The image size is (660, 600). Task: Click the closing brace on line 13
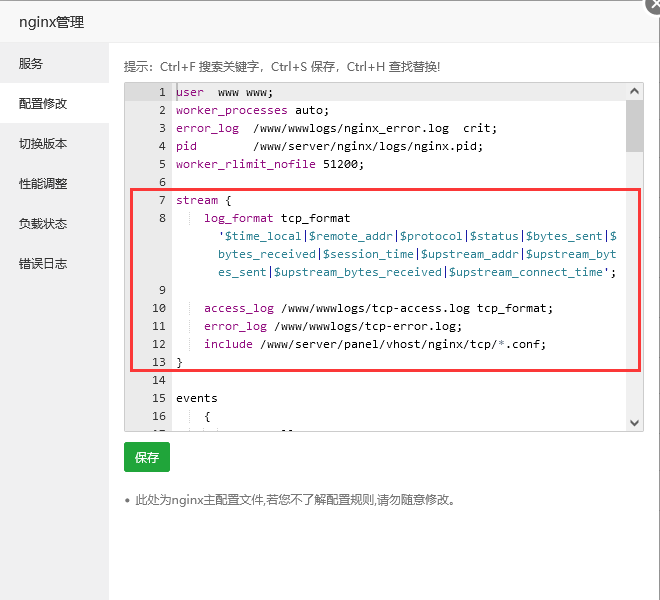[x=179, y=363]
